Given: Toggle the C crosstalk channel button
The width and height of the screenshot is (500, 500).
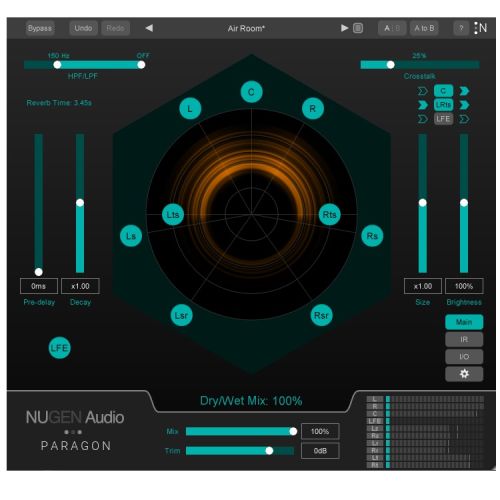Looking at the screenshot, I should pyautogui.click(x=443, y=91).
